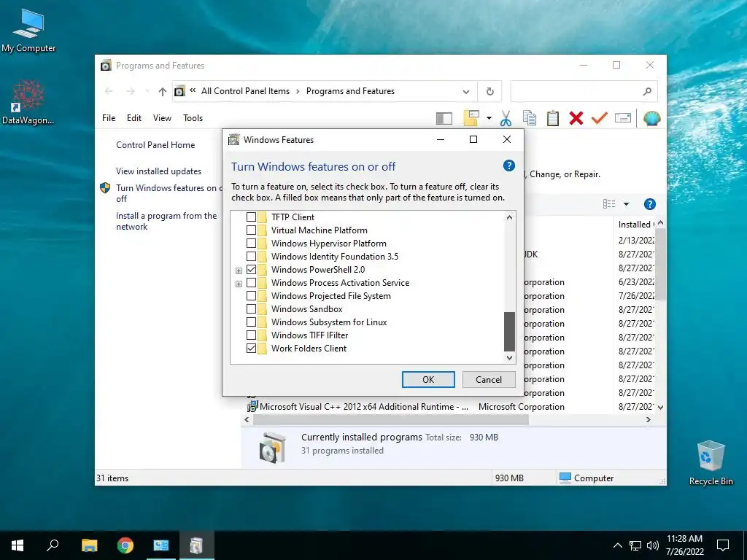Open the My Computer desktop icon
The image size is (747, 560).
tap(28, 31)
